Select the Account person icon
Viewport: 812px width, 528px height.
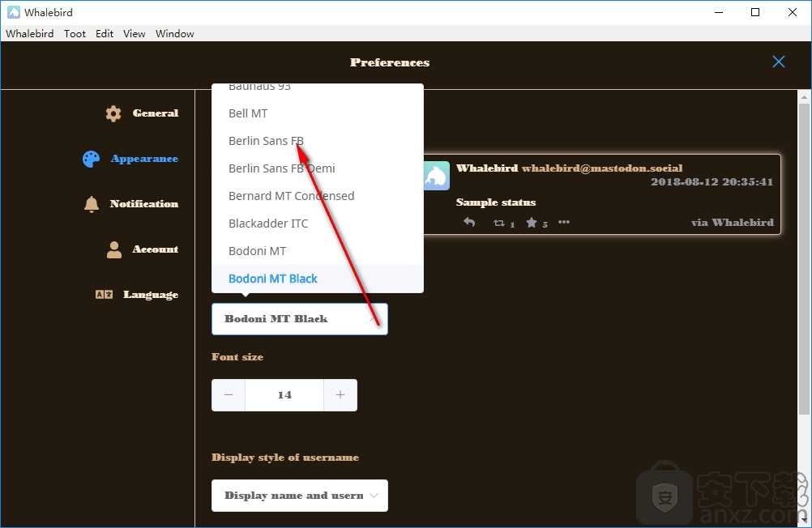(114, 249)
